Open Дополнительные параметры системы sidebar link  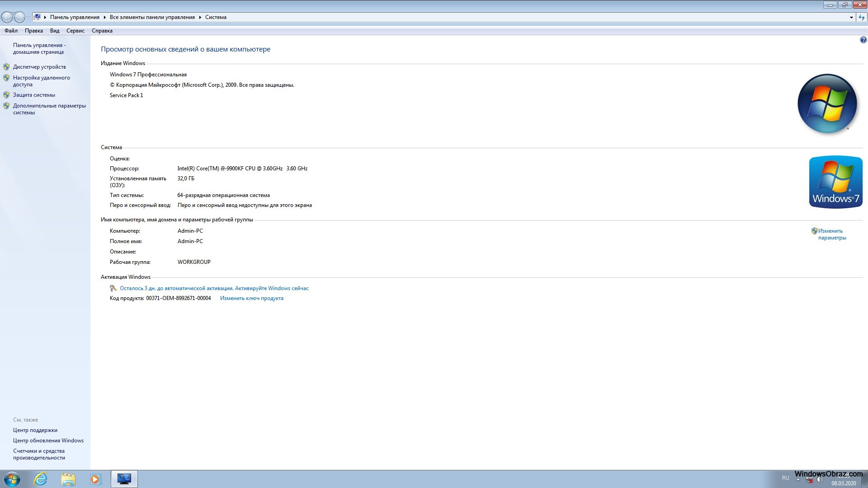pyautogui.click(x=49, y=108)
